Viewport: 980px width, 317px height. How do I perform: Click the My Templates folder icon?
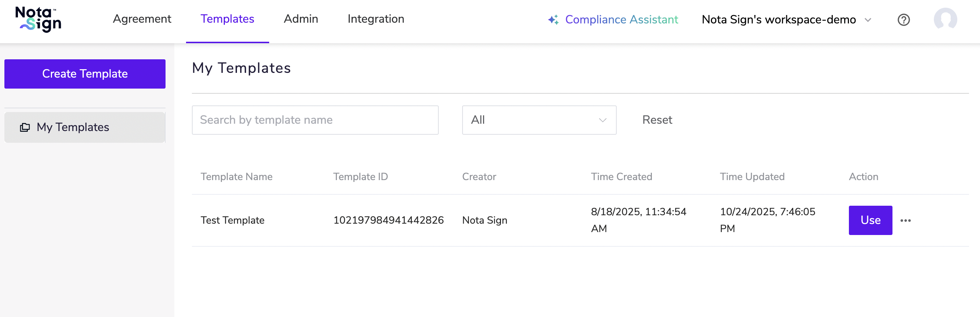coord(25,127)
